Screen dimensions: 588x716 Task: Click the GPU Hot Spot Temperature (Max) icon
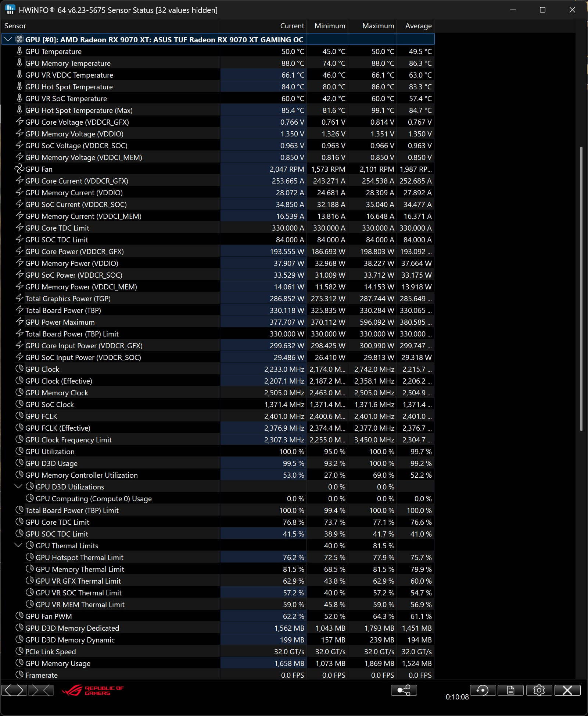click(19, 110)
